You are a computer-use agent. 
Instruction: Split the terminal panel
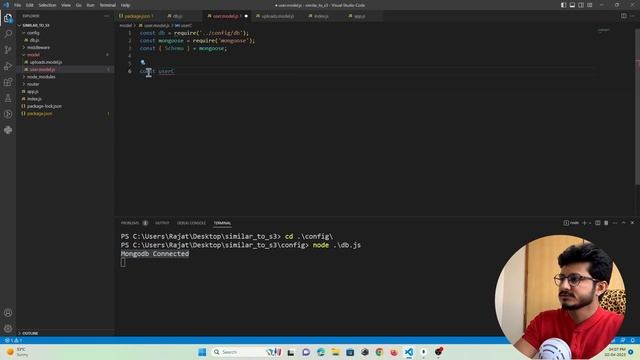point(598,223)
